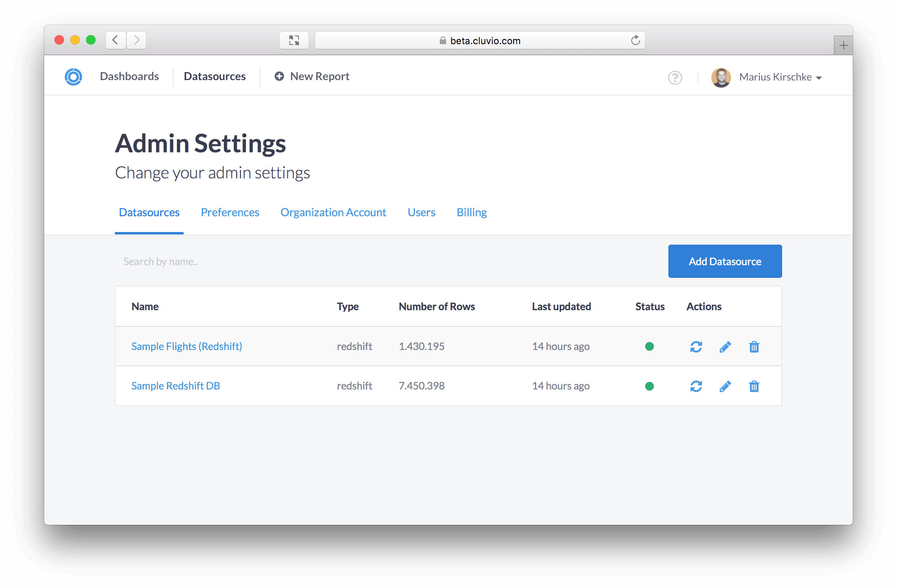Viewport: 897px width, 588px height.
Task: Open the Sample Flights (Redshift) link
Action: [x=186, y=346]
